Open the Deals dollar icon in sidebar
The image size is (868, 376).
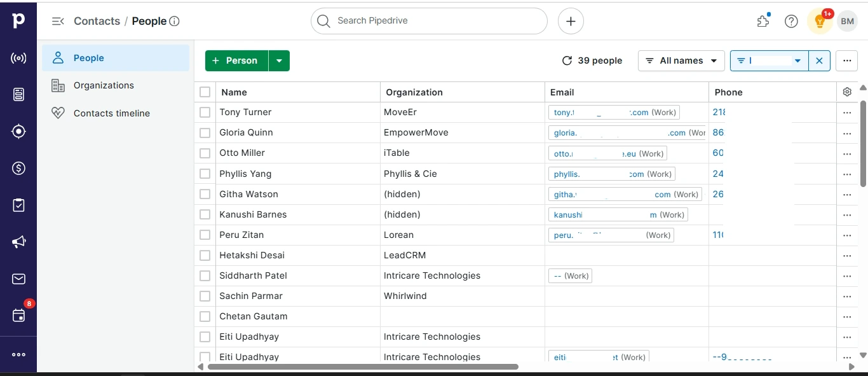point(18,169)
